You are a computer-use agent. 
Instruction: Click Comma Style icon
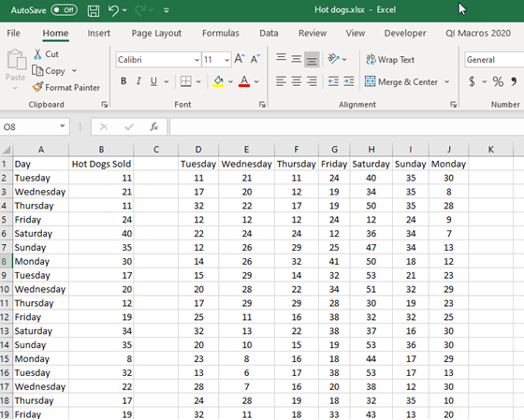(x=514, y=81)
